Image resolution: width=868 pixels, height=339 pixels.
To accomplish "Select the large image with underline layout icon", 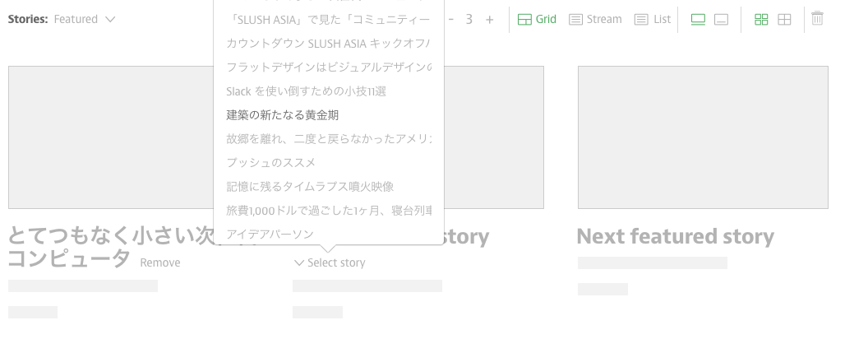I will tap(698, 20).
